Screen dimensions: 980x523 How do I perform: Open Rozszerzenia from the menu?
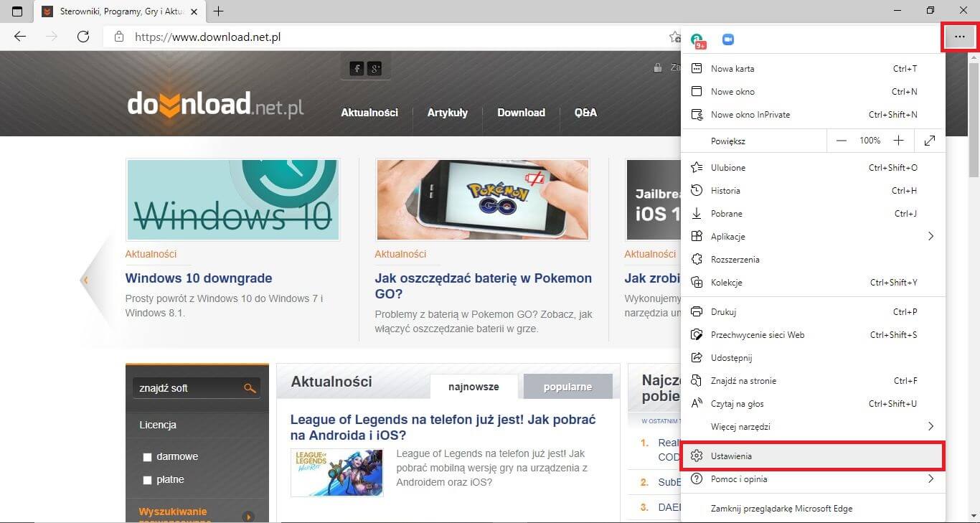(x=813, y=260)
